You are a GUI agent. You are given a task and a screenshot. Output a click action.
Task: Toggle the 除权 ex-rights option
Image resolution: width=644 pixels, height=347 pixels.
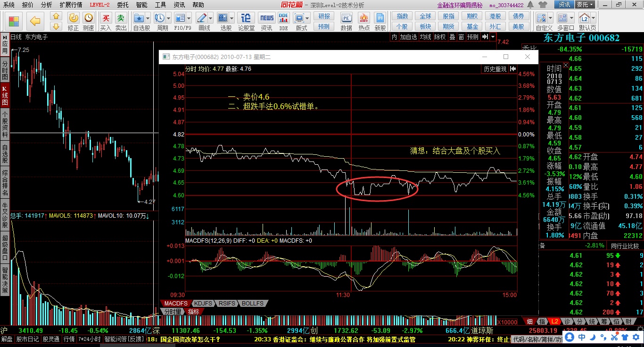(x=440, y=37)
